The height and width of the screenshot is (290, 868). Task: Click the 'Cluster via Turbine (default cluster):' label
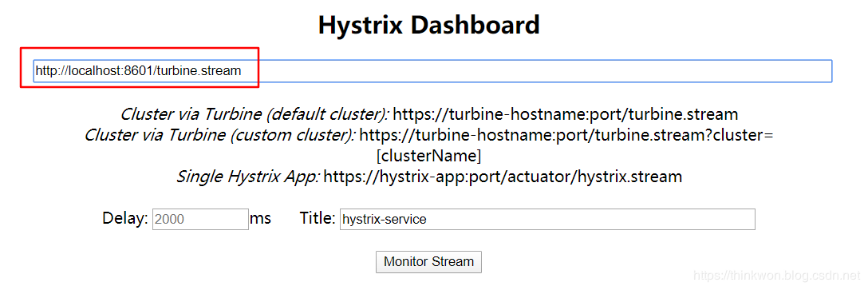pyautogui.click(x=254, y=115)
